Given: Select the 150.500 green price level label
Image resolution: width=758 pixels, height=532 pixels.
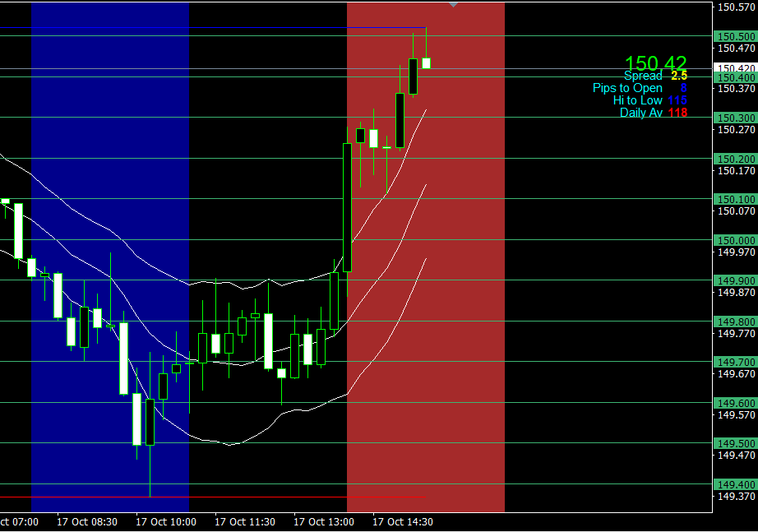Looking at the screenshot, I should pos(735,36).
